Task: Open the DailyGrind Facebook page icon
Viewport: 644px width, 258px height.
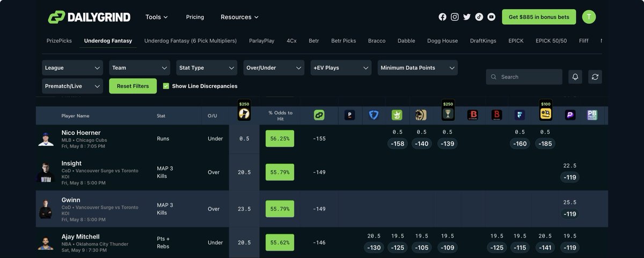Action: pyautogui.click(x=443, y=17)
